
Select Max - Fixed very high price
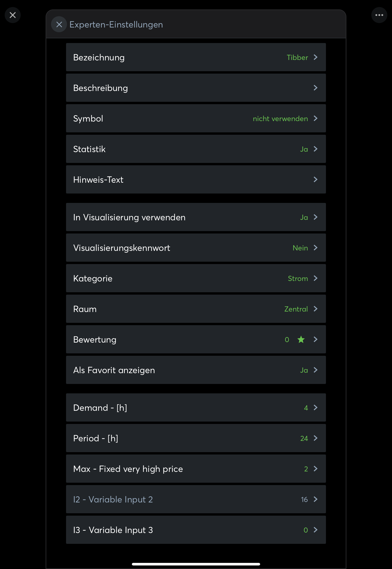(196, 469)
